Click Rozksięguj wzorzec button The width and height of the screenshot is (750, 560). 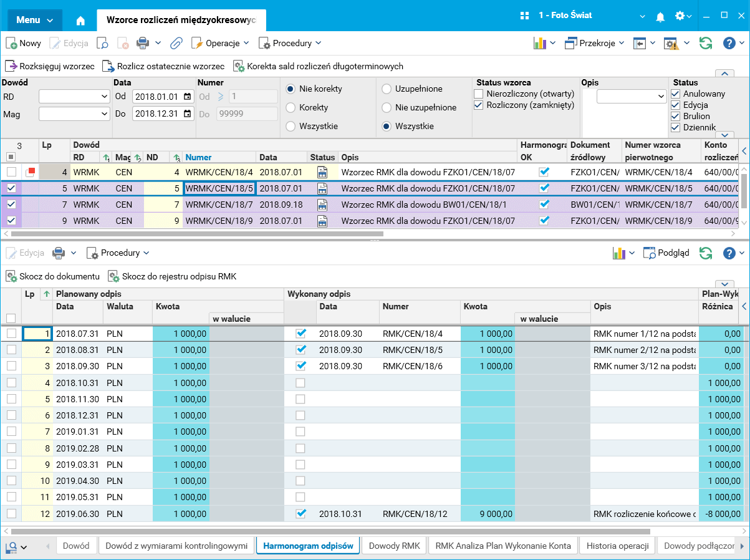click(x=50, y=66)
